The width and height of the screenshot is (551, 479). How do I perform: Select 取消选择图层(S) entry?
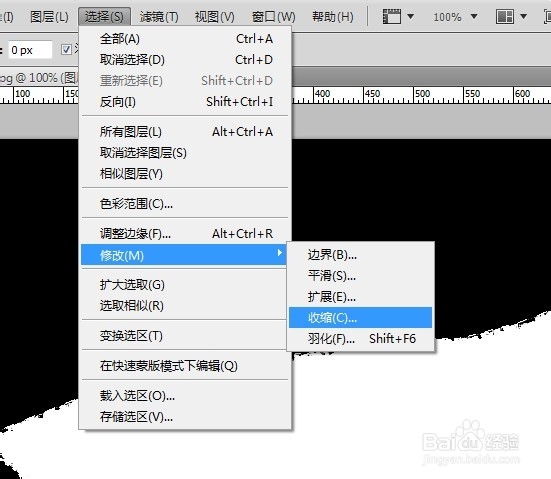[x=186, y=153]
